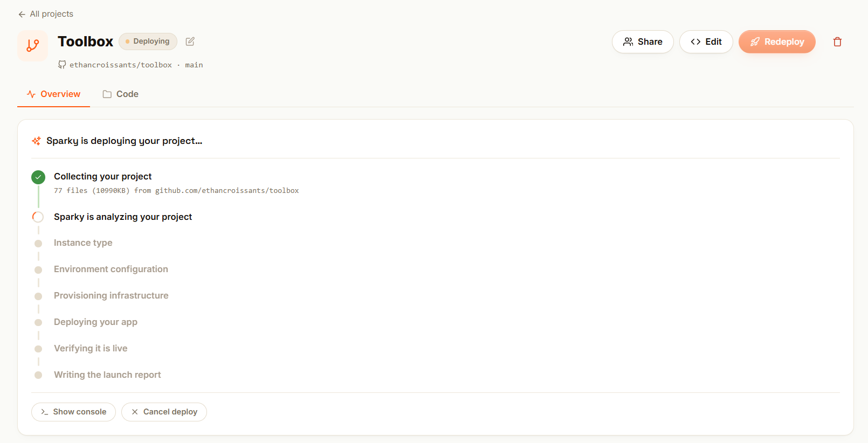Switch to the Code tab

121,94
